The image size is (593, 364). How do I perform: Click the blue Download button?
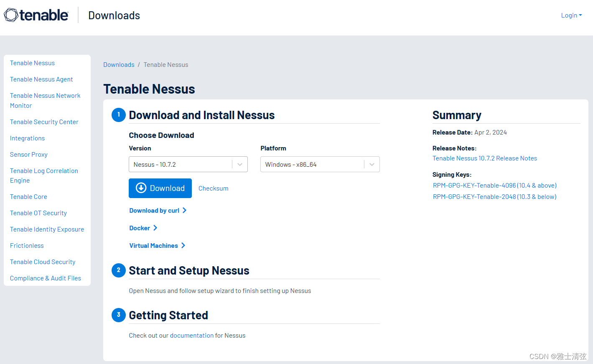point(160,188)
